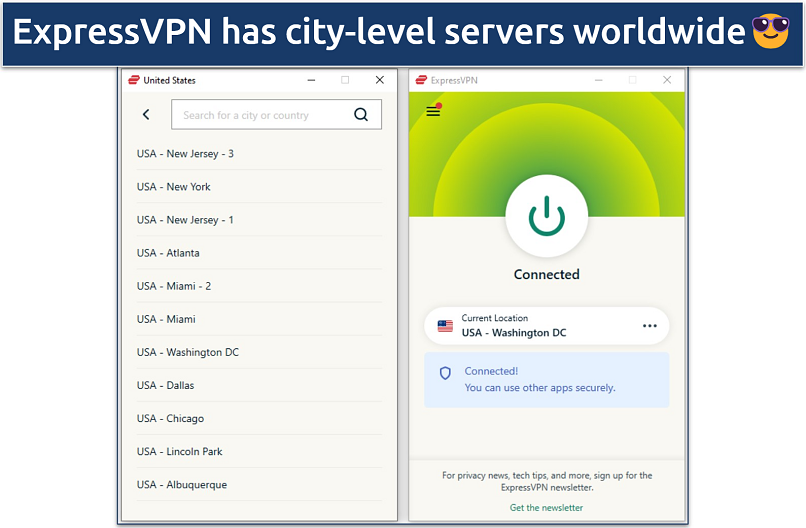Click the ExpressVPN logo in main window title bar

point(421,80)
